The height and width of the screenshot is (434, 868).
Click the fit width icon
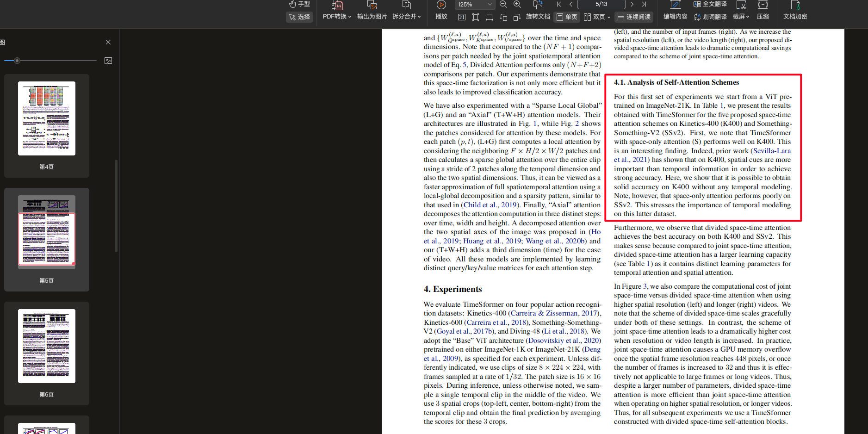coord(490,17)
